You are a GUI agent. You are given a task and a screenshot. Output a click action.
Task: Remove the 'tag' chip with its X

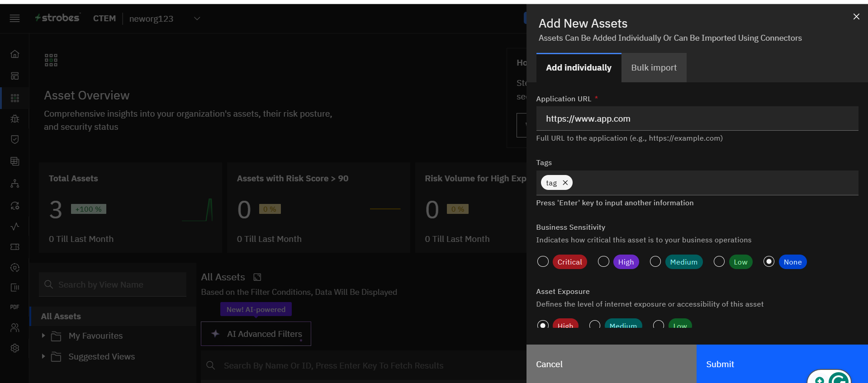[565, 183]
